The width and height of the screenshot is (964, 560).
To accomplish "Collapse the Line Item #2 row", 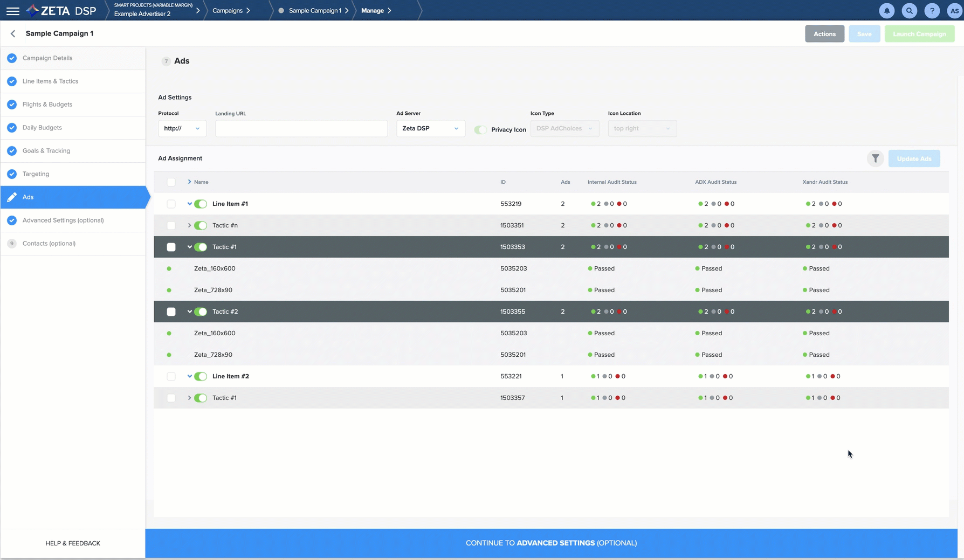I will 189,376.
